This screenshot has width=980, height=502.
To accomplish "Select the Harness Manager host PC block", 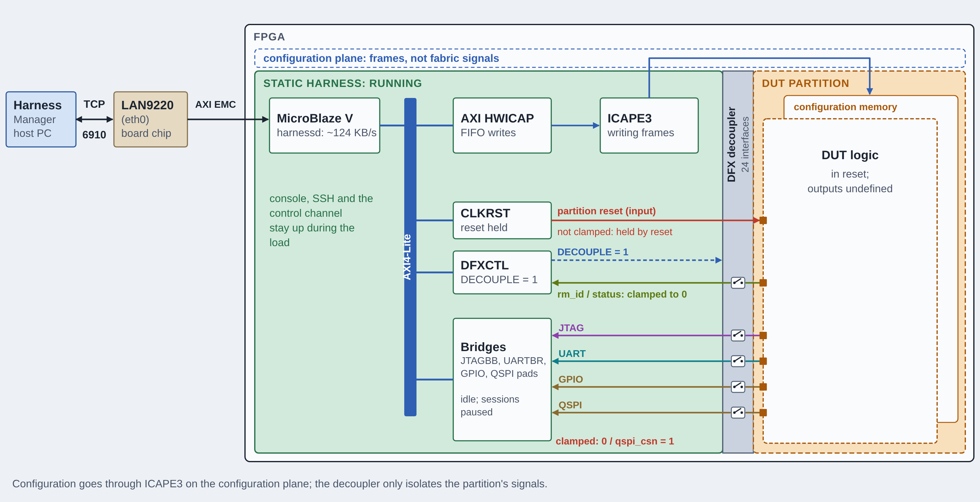I will pyautogui.click(x=41, y=119).
